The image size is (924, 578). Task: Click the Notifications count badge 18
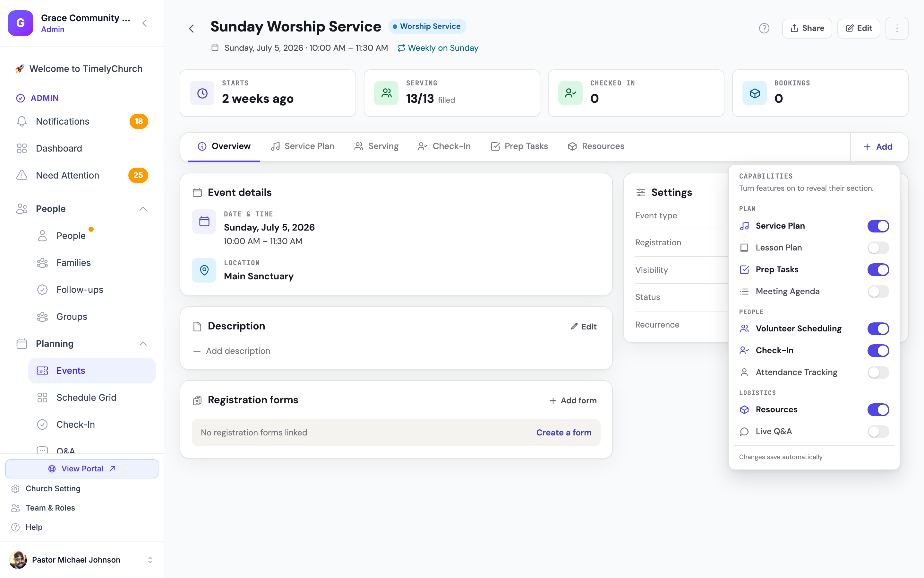click(x=139, y=121)
